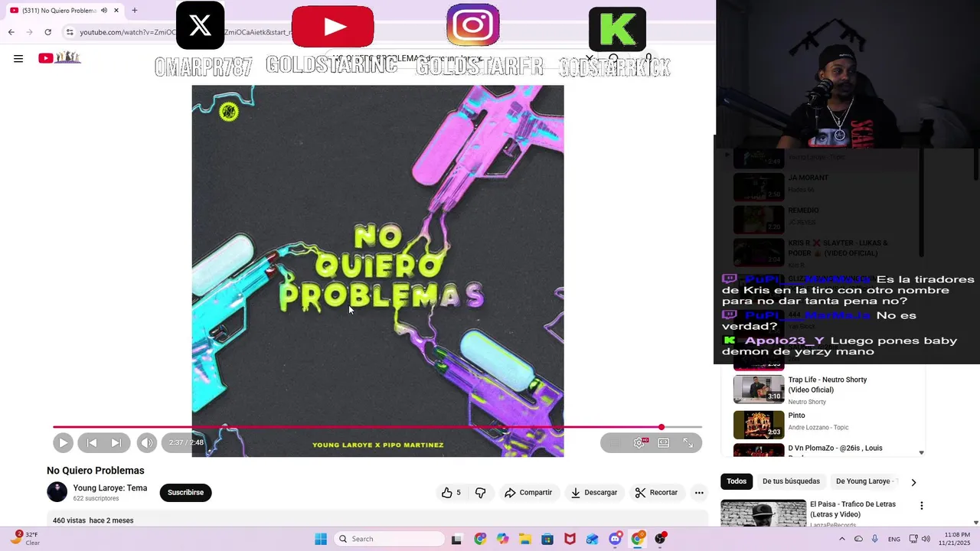Show more filter chips with arrow
The width and height of the screenshot is (980, 551).
coord(913,482)
